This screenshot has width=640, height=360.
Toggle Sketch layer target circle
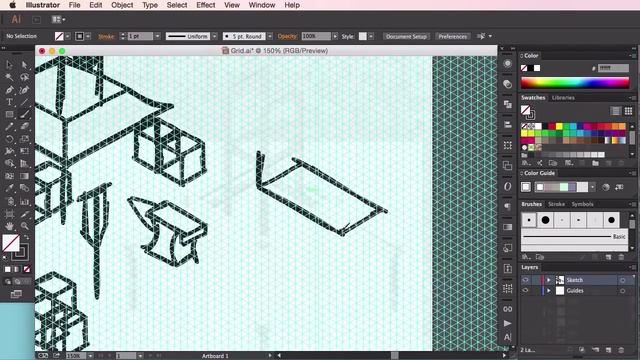point(622,280)
